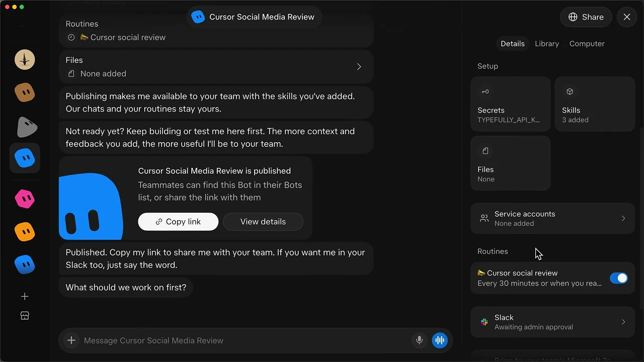The height and width of the screenshot is (362, 644).
Task: Expand the Slack integration row
Action: (x=552, y=322)
